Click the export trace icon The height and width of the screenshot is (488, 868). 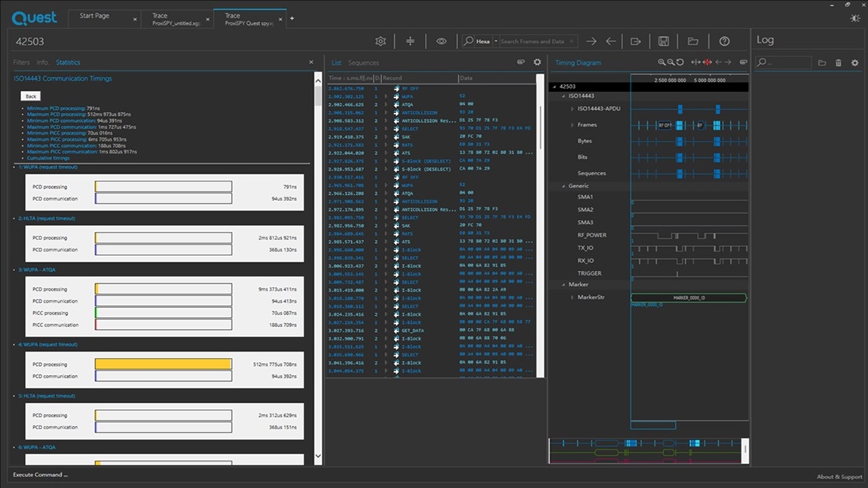(635, 41)
